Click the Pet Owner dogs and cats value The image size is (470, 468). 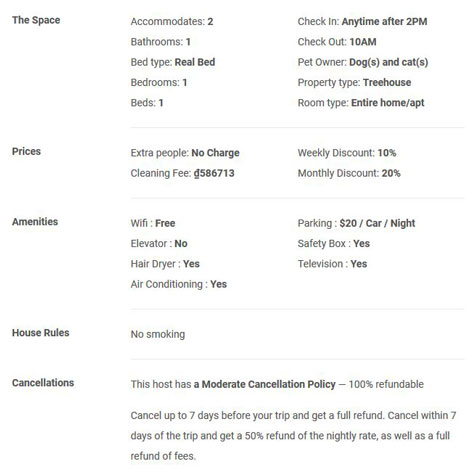[389, 62]
